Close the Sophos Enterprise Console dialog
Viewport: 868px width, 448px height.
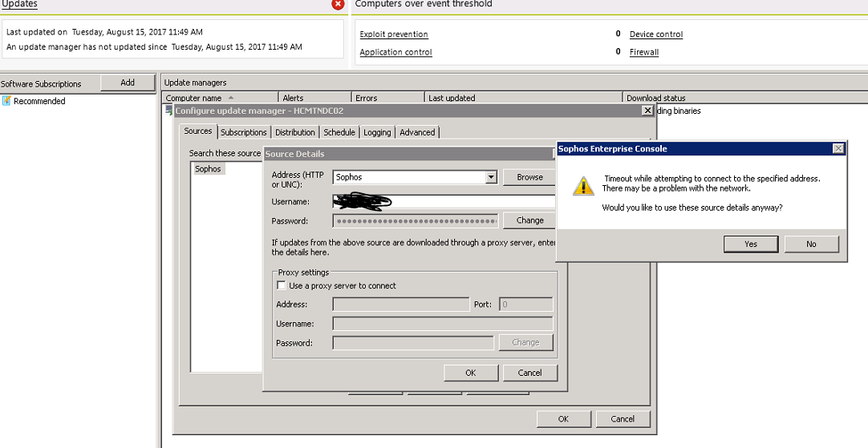tap(838, 148)
